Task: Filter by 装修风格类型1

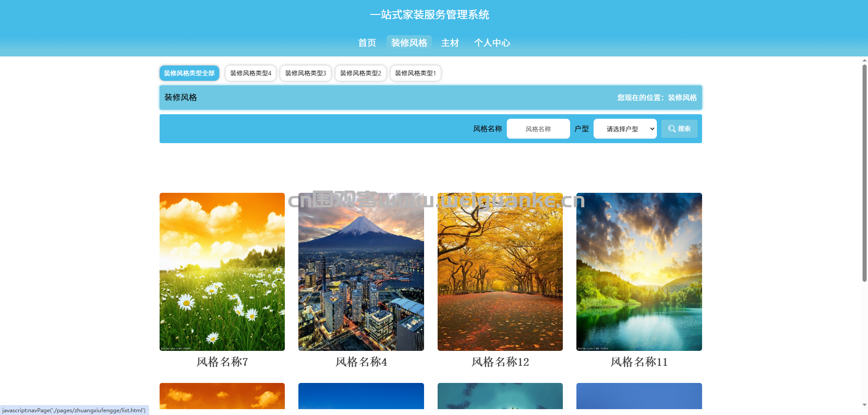Action: tap(415, 73)
